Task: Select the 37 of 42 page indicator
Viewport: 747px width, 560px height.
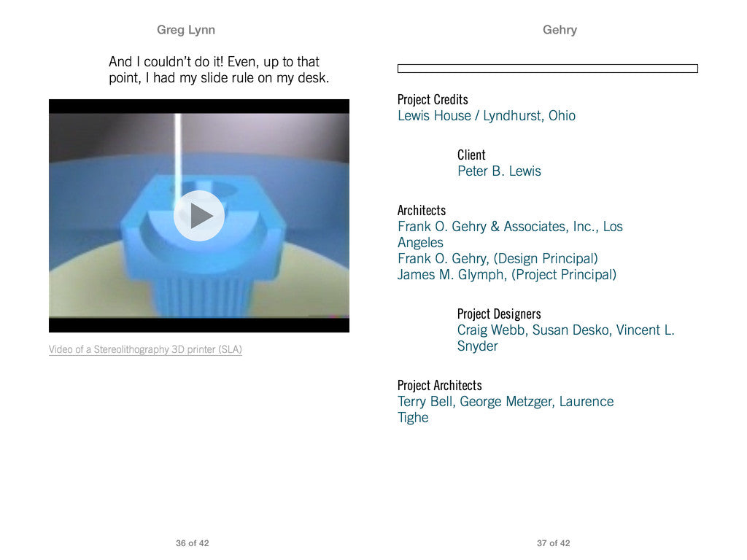Action: coord(553,543)
